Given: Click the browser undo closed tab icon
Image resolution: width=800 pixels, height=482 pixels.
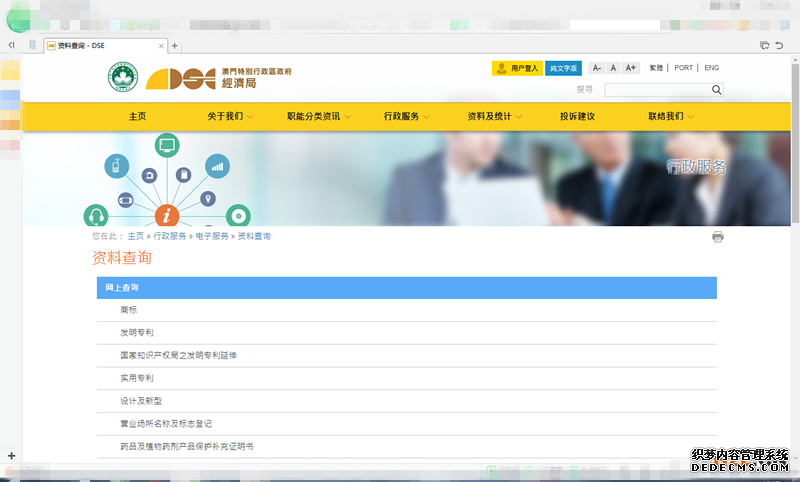Looking at the screenshot, I should 779,45.
